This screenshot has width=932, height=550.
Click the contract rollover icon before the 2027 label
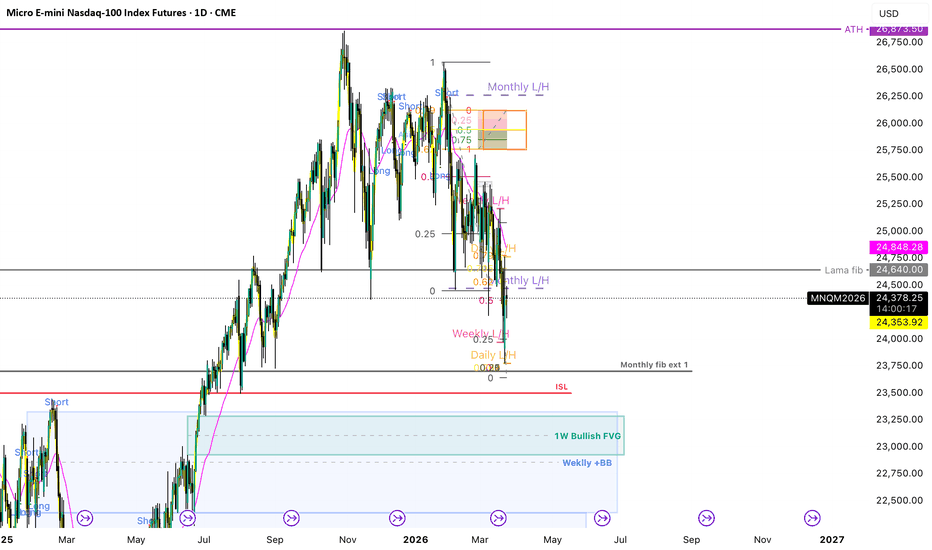[812, 518]
